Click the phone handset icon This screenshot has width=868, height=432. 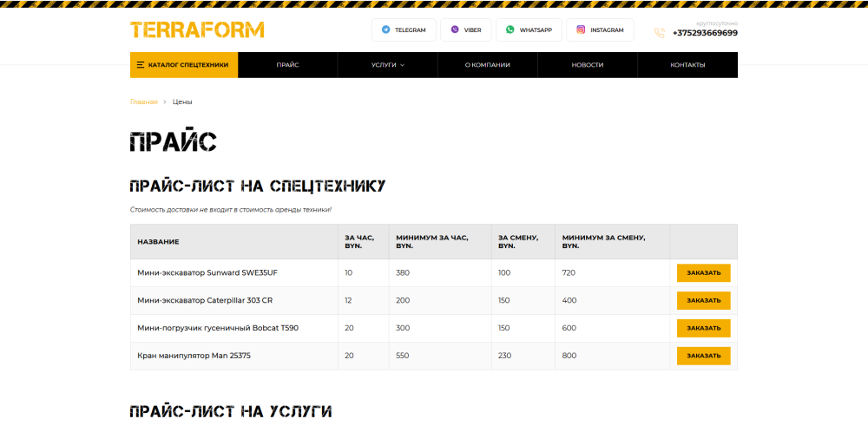(660, 33)
